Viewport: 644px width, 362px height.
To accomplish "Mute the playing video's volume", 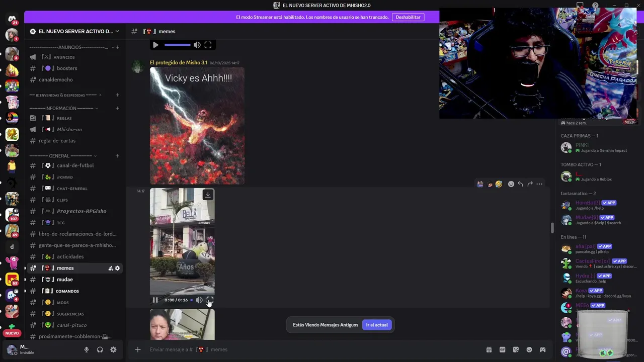I will click(199, 300).
